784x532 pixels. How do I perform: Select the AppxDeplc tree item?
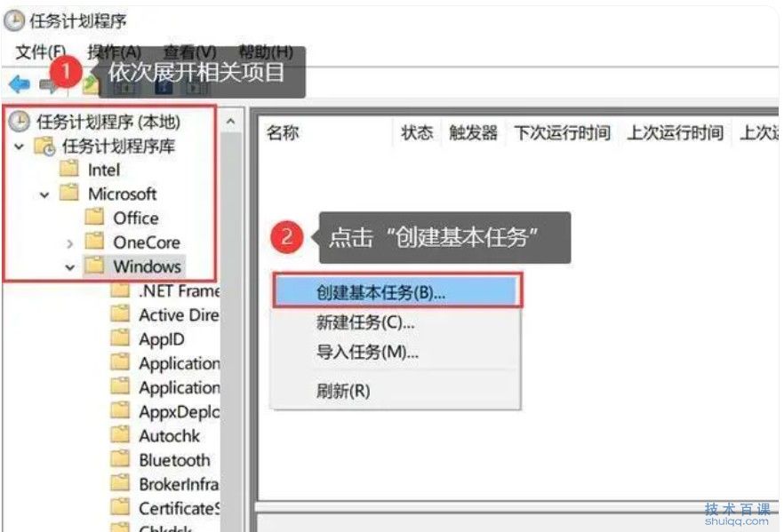pos(179,412)
